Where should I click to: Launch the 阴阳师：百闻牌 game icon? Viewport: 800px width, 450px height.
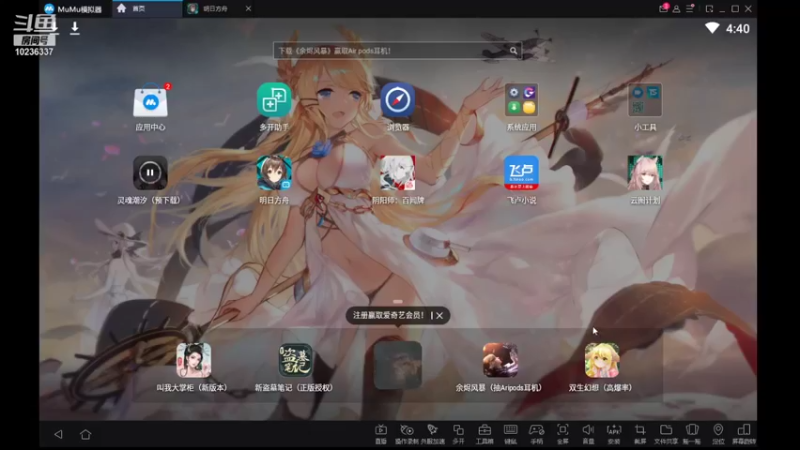397,173
